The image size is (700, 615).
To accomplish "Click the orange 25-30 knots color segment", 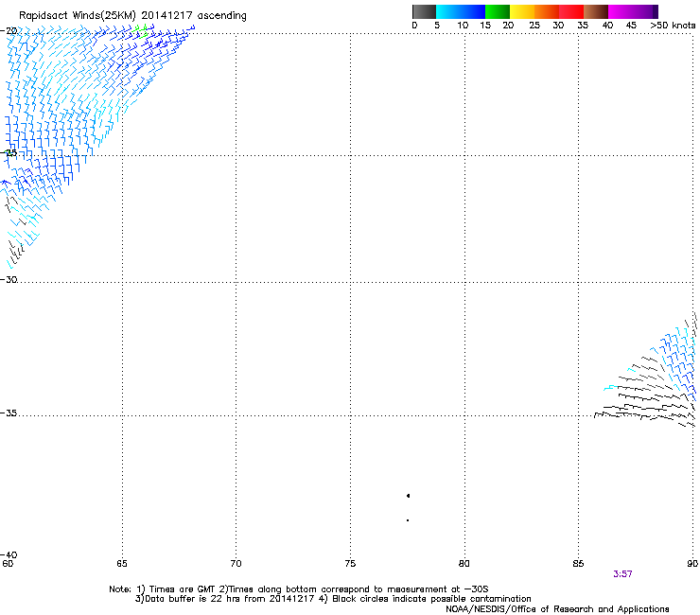I will 547,11.
